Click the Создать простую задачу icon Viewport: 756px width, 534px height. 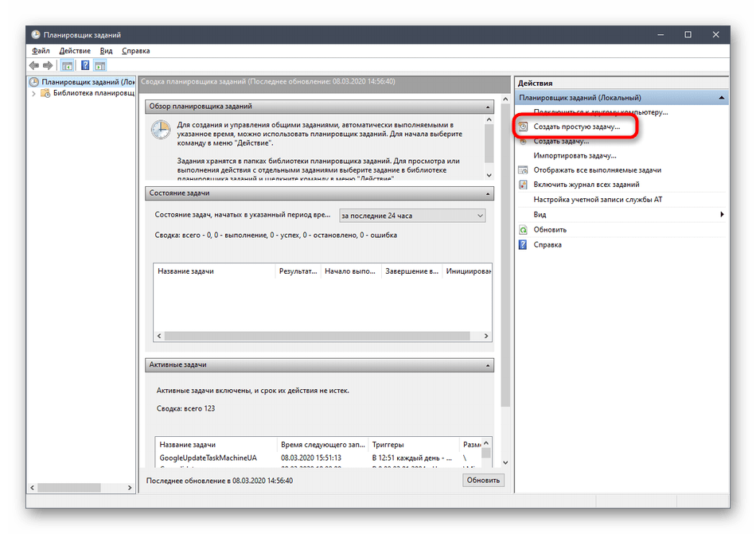pos(523,127)
